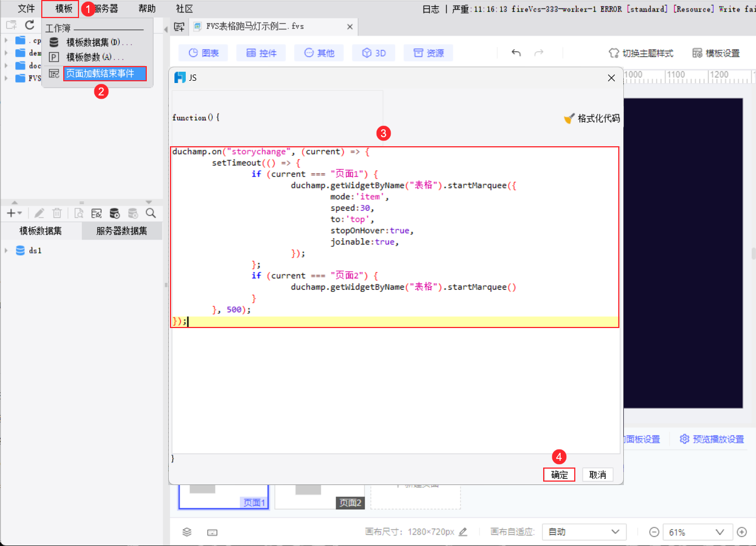
Task: Expand the ds1 dataset node
Action: coord(6,250)
